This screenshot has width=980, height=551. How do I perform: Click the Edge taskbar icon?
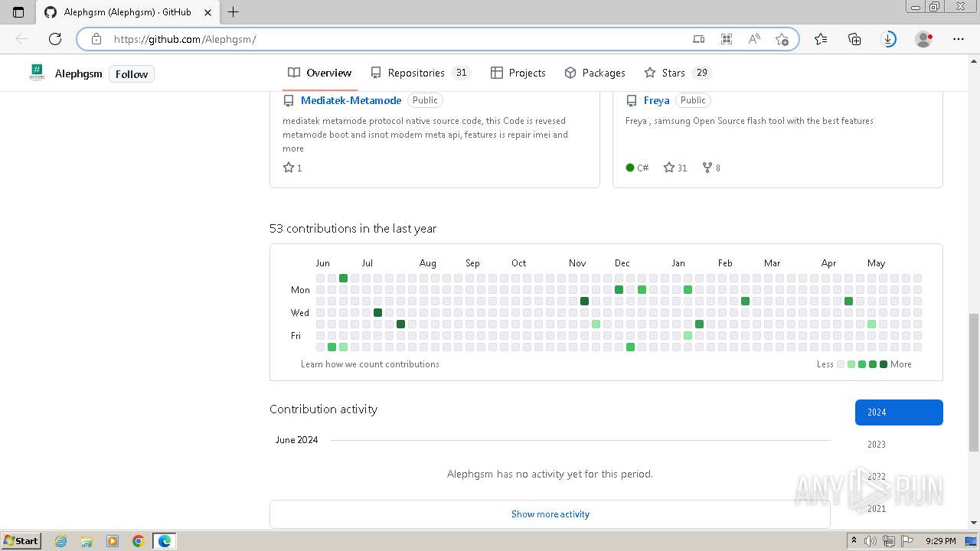tap(165, 541)
